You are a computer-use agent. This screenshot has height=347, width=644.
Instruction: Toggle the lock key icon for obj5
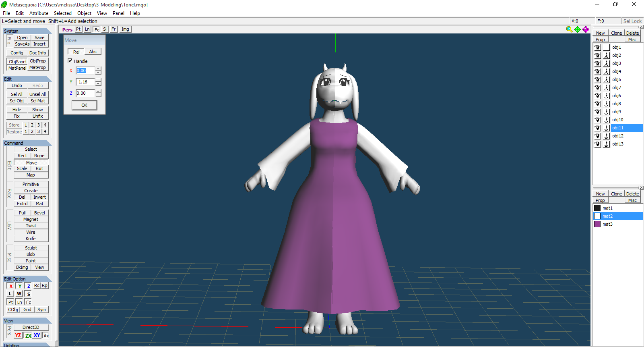[607, 79]
